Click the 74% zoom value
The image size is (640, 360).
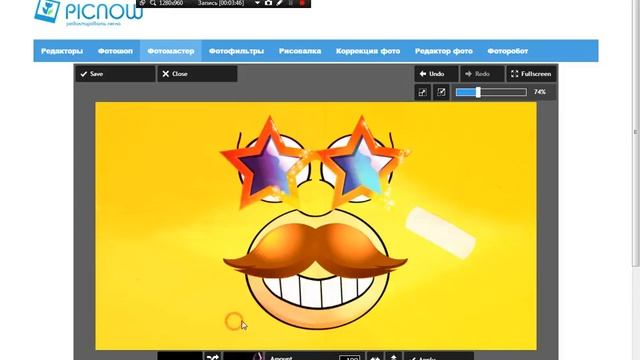click(x=540, y=92)
